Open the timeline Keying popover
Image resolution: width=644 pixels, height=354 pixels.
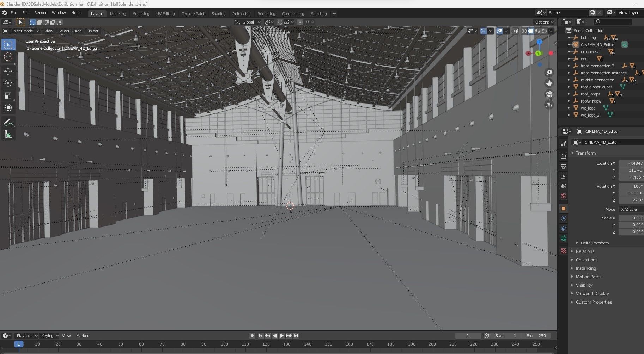[x=49, y=336]
